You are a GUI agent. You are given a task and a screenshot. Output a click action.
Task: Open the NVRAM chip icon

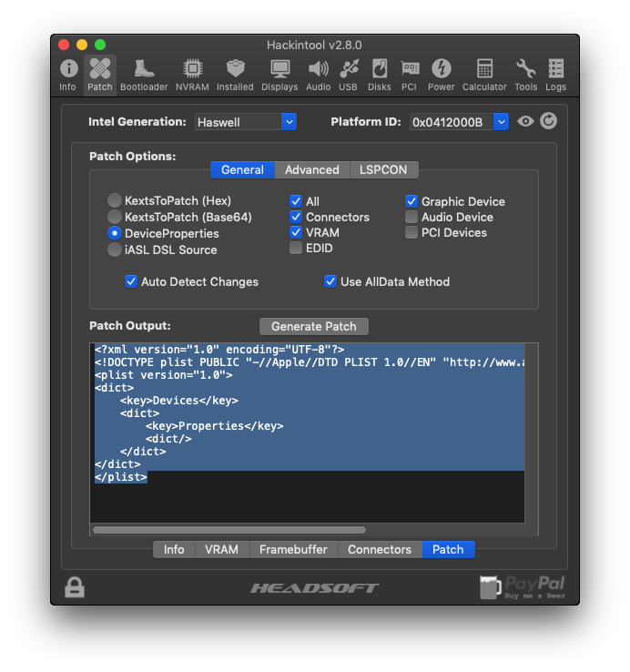[x=192, y=75]
